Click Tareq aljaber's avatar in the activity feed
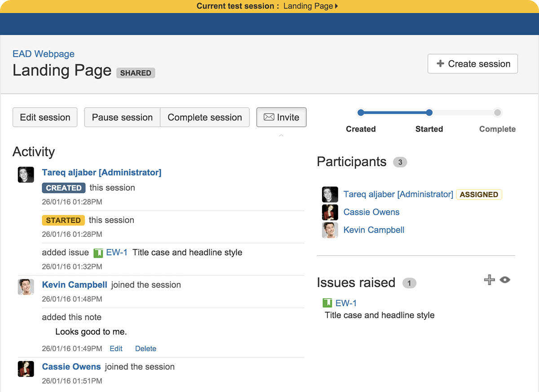 tap(26, 175)
